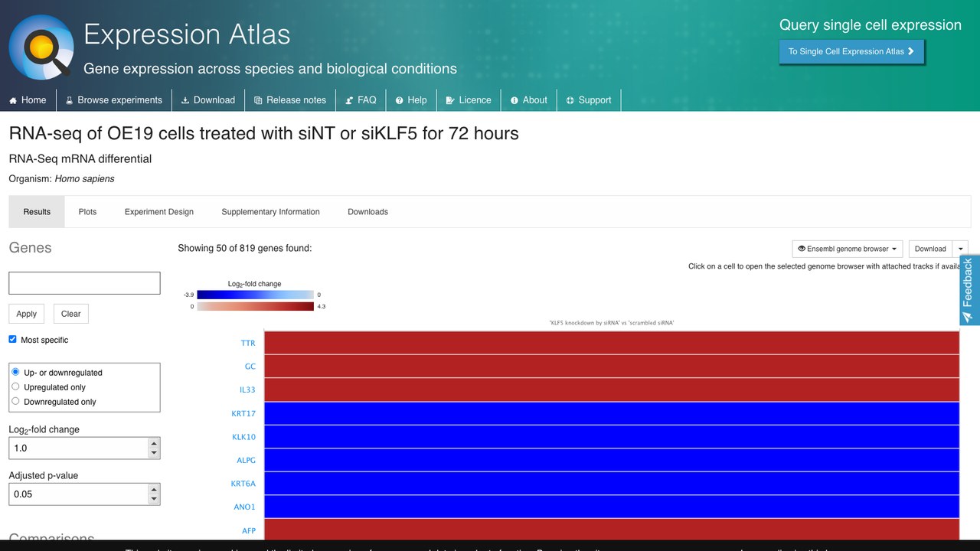Open Release notes page

click(290, 100)
